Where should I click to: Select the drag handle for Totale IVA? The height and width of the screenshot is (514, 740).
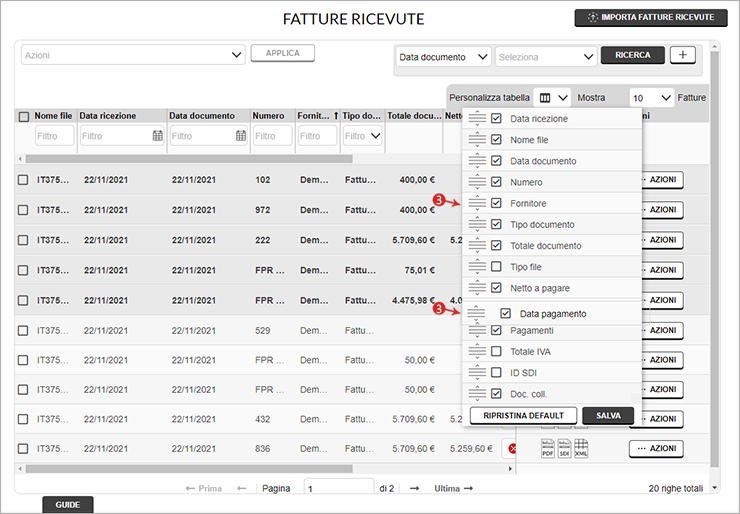(x=477, y=352)
